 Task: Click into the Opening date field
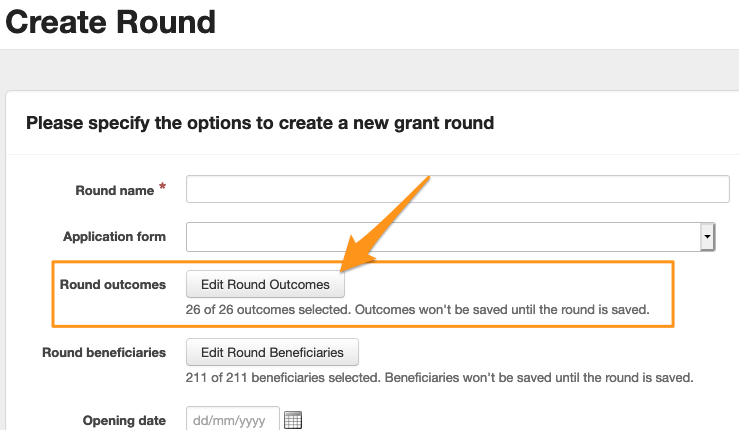(x=232, y=421)
